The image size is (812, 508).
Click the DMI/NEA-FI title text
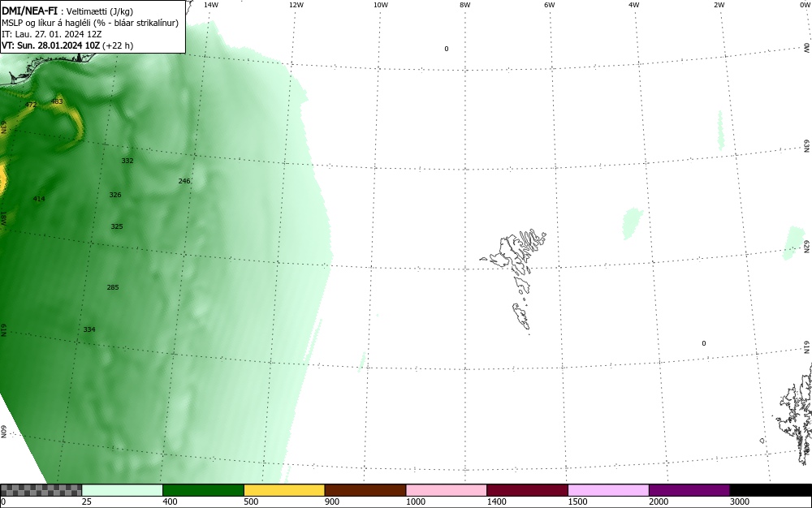coord(29,11)
